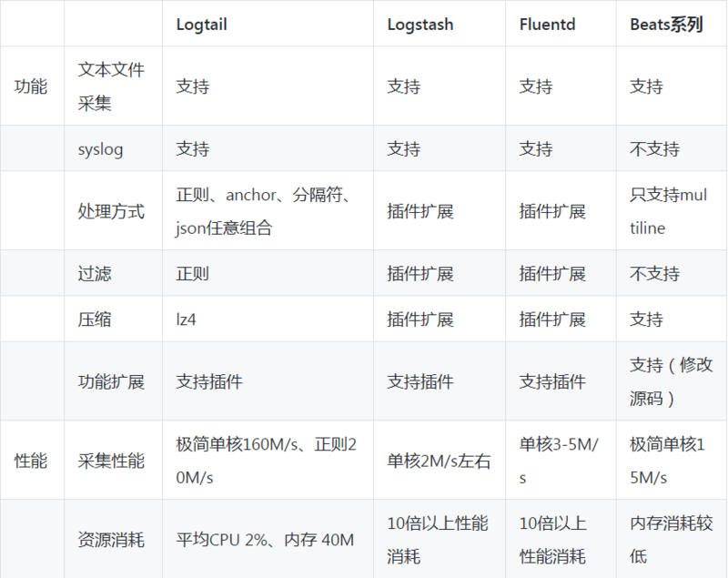
Task: Click the 功能扩展 row label
Action: 111,381
